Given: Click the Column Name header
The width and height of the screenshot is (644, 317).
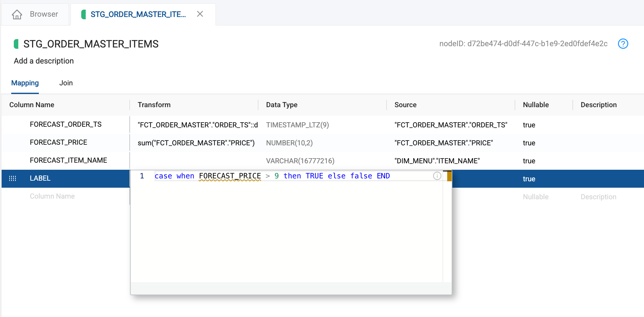Looking at the screenshot, I should click(32, 105).
